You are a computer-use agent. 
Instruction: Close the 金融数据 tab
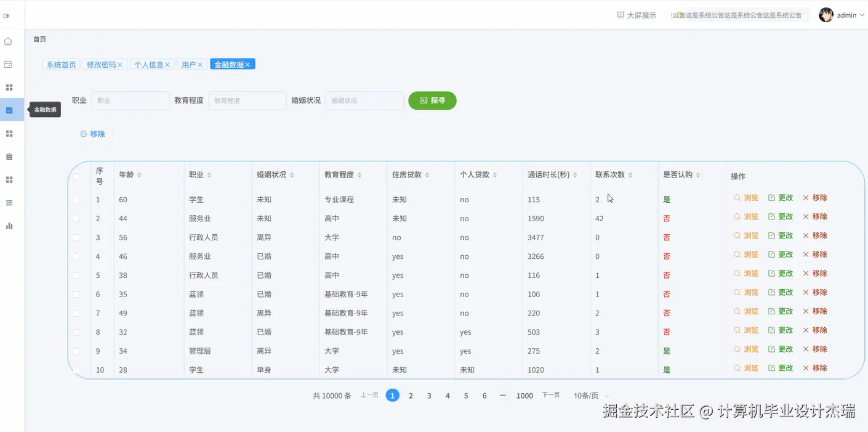[247, 65]
